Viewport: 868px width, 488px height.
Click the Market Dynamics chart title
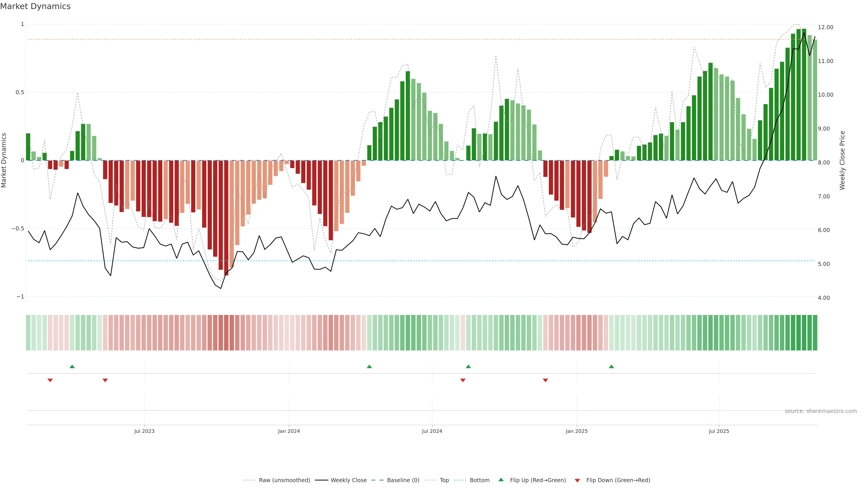[35, 6]
